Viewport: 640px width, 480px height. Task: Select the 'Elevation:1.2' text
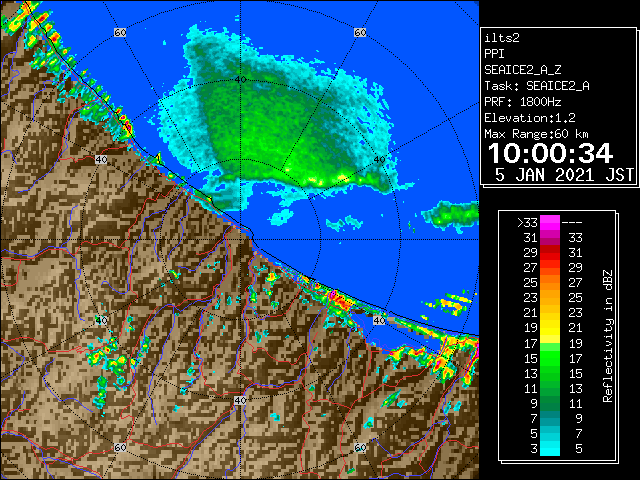pyautogui.click(x=530, y=118)
